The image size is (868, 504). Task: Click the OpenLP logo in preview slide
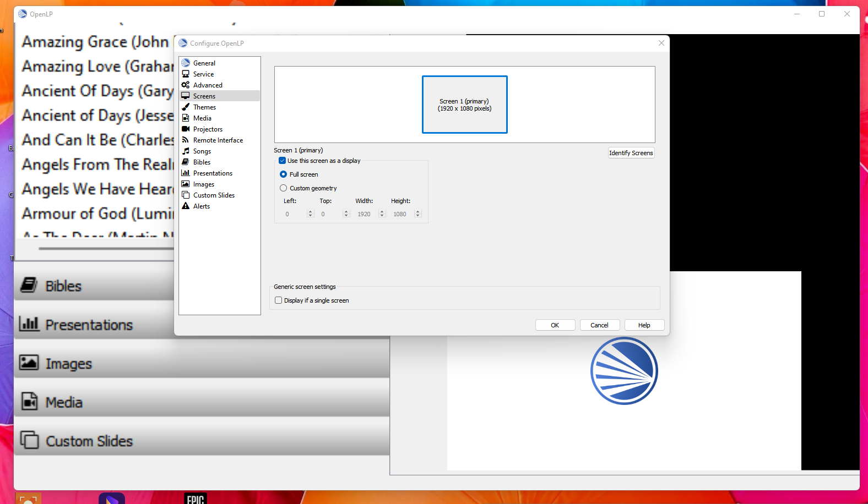pos(624,371)
